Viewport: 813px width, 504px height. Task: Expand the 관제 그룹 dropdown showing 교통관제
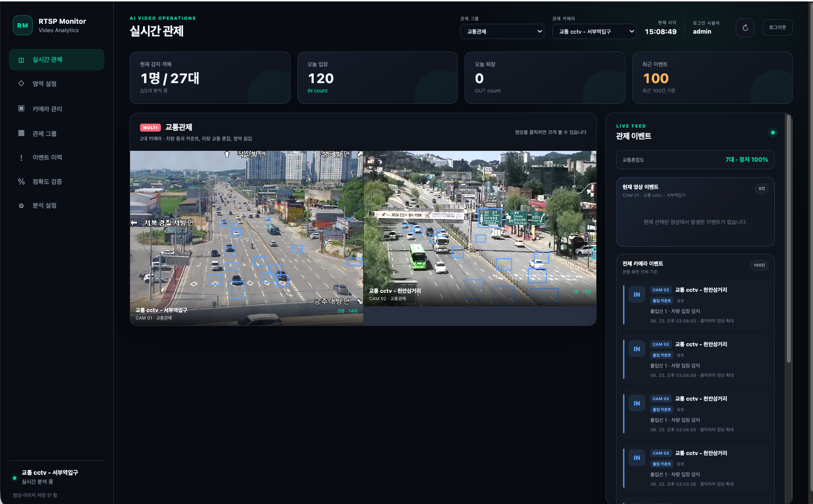[x=502, y=31]
